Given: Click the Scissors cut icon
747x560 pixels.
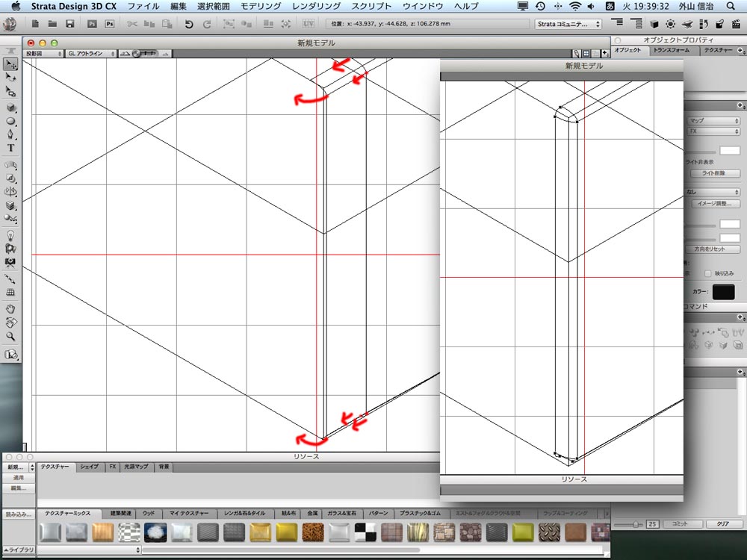Looking at the screenshot, I should pyautogui.click(x=132, y=24).
